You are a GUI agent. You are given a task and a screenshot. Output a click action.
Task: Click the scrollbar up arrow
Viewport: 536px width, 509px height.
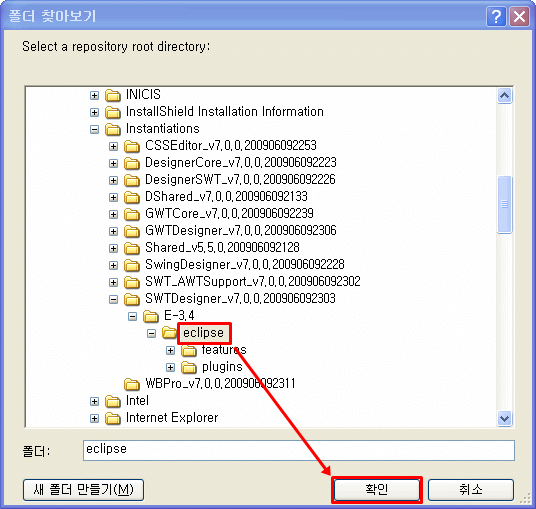[x=505, y=96]
